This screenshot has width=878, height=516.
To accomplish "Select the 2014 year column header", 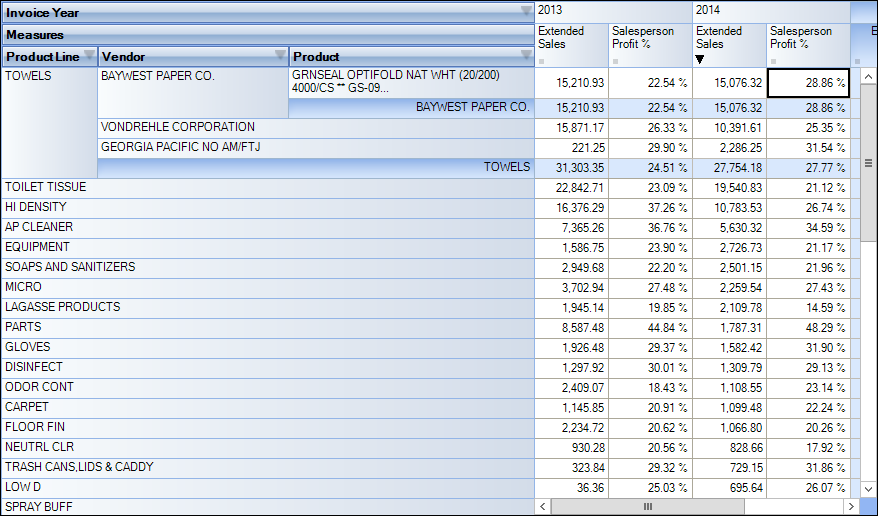I will 771,11.
